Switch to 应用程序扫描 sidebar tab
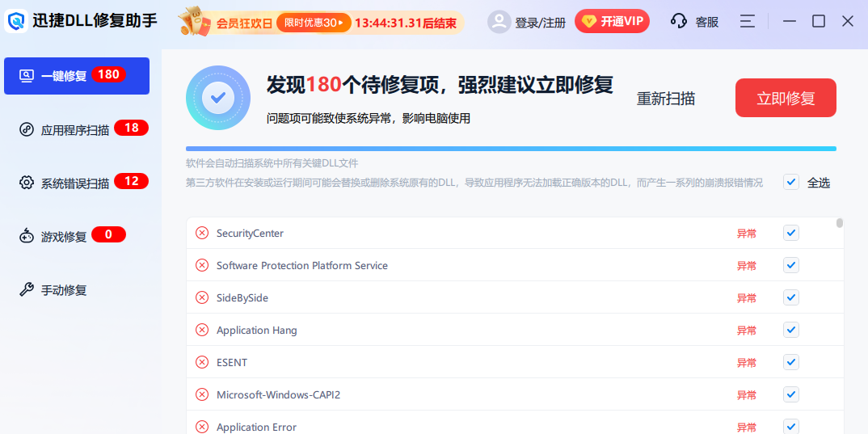Viewport: 868px width, 434px height. point(76,129)
